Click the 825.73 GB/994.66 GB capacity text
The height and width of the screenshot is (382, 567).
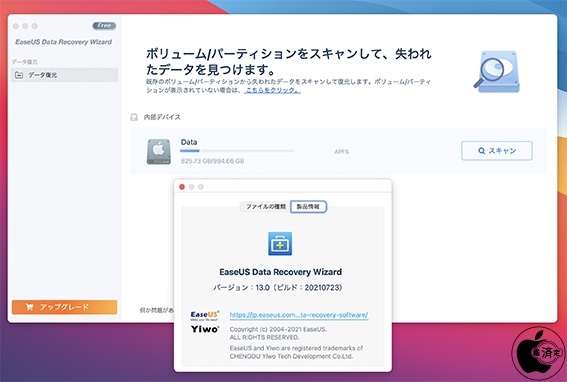coord(212,161)
